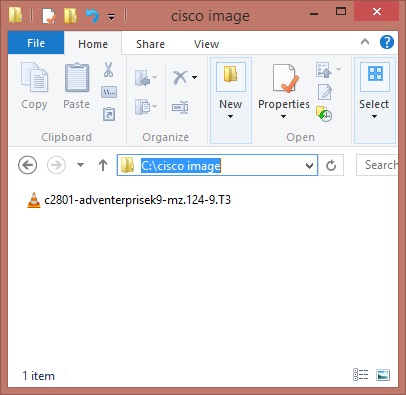Click Properties icon in quick access toolbar
Viewport: 406px width, 395px height.
[x=49, y=16]
